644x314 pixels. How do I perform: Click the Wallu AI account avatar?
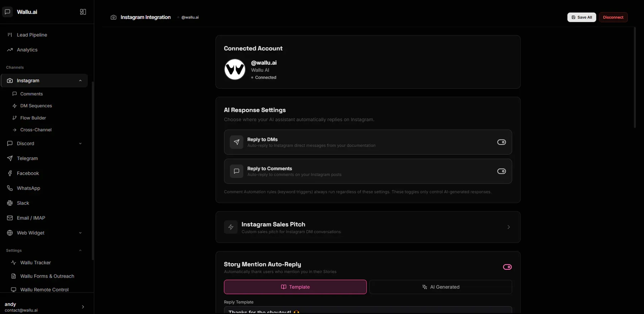pyautogui.click(x=235, y=69)
